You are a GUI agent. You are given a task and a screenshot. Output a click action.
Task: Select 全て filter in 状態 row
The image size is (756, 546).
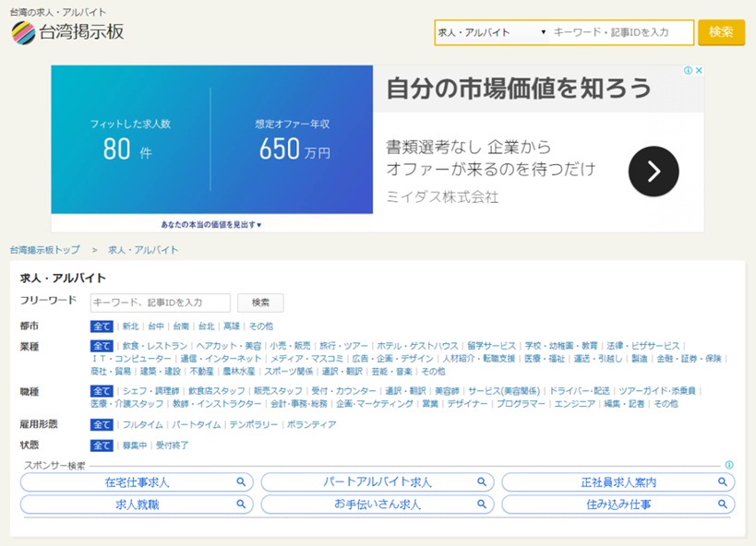tap(102, 445)
